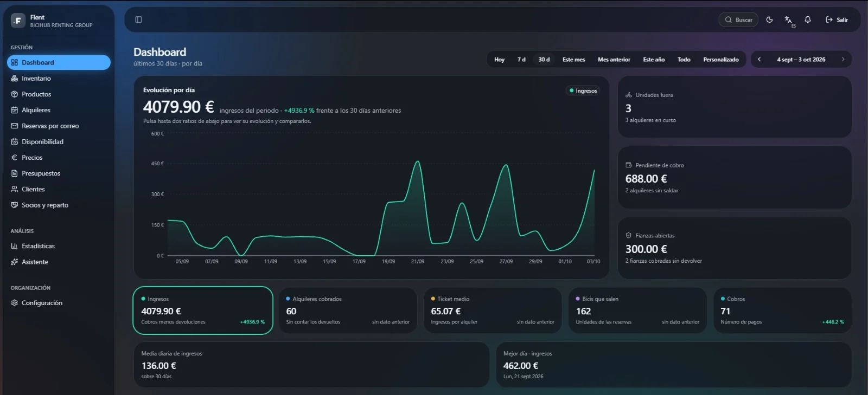This screenshot has width=868, height=395.
Task: Open the Pendiente de cobro card
Action: coord(735,177)
